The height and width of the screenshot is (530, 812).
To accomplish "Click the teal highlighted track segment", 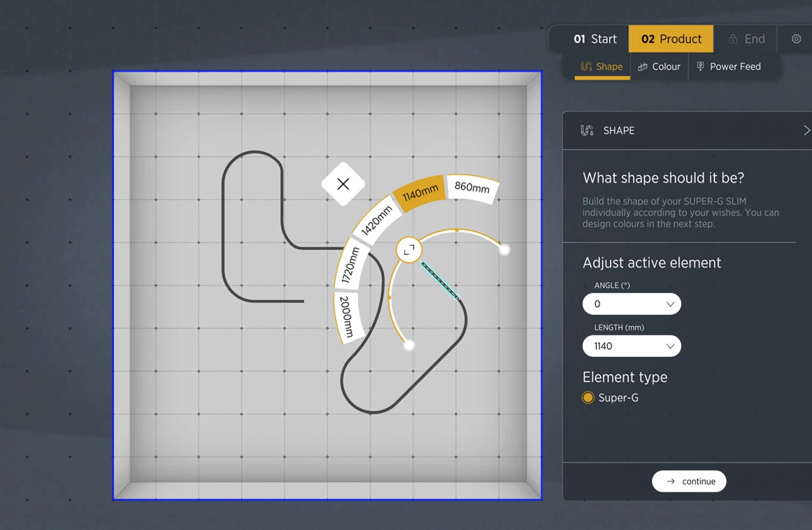I will tap(440, 280).
